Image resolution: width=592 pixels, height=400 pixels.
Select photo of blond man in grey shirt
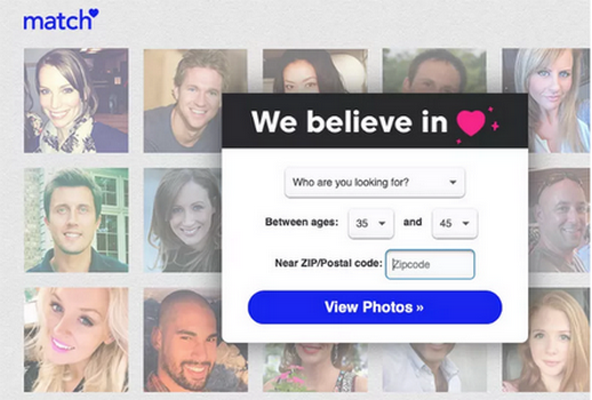(x=183, y=100)
